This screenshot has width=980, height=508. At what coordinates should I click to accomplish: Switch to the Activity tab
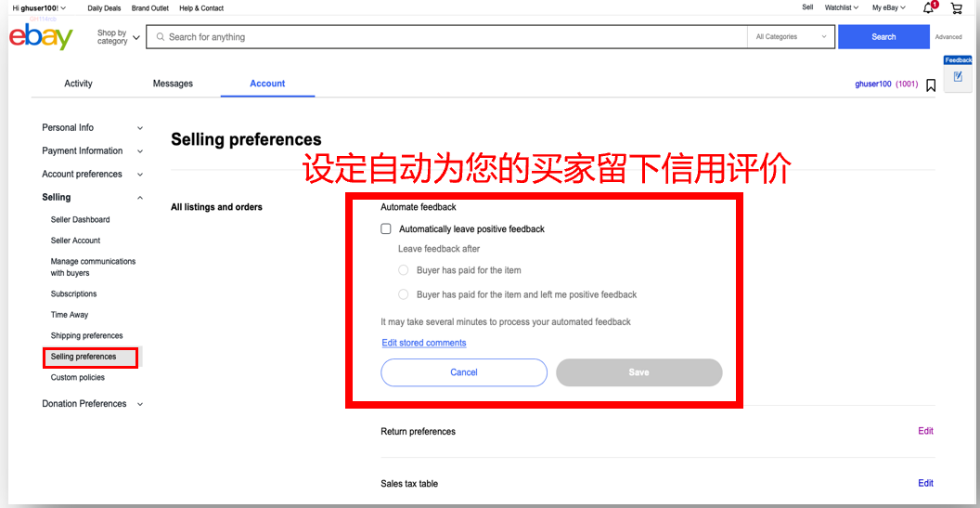pos(78,84)
